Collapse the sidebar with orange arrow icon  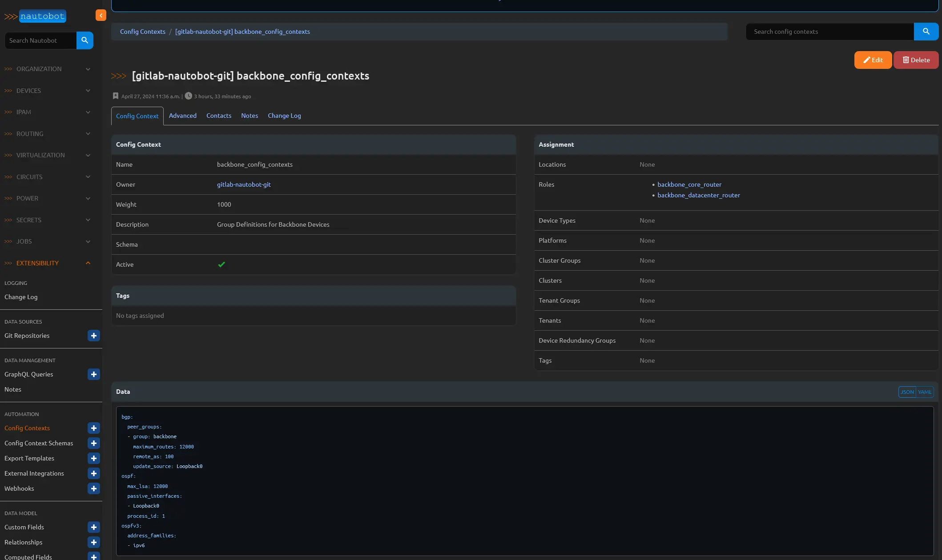[101, 16]
